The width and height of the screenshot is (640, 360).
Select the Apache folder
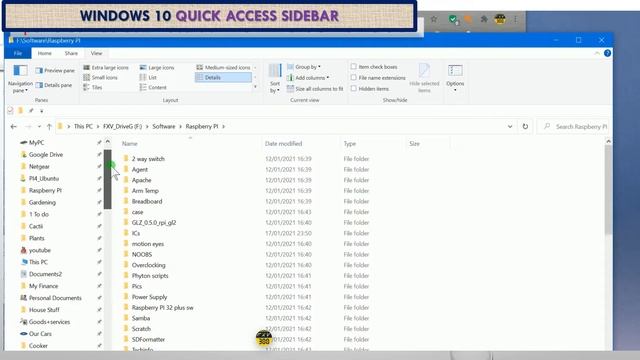coord(141,180)
